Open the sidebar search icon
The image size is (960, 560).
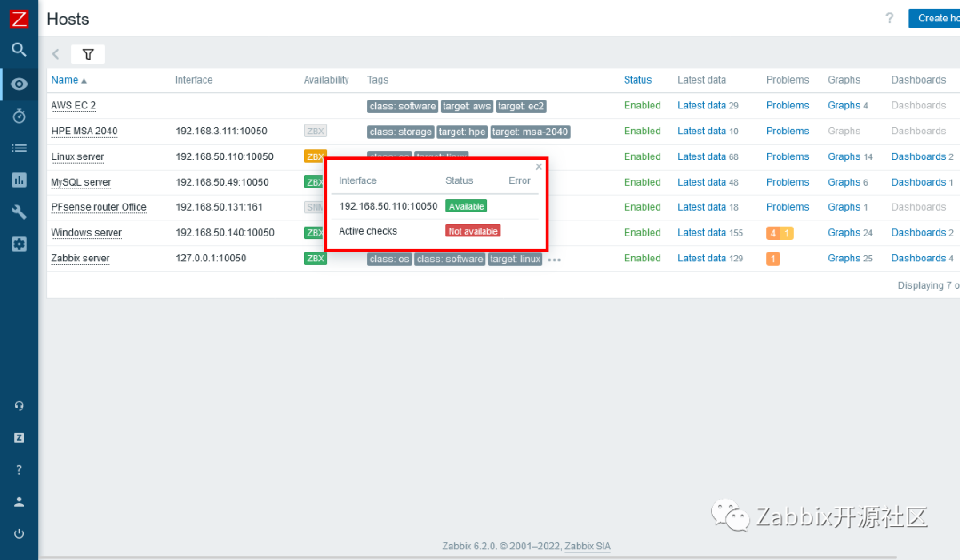pyautogui.click(x=19, y=50)
